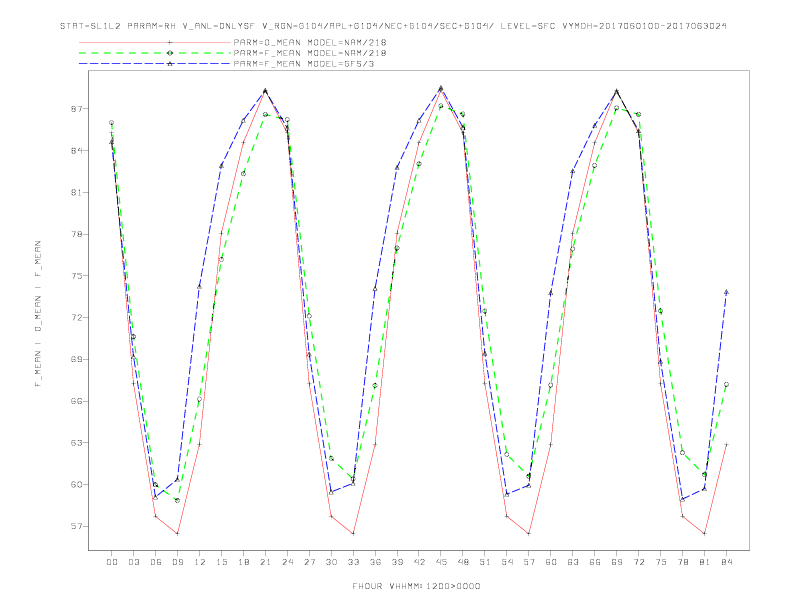Click x-axis forecast hour label 39

397,562
